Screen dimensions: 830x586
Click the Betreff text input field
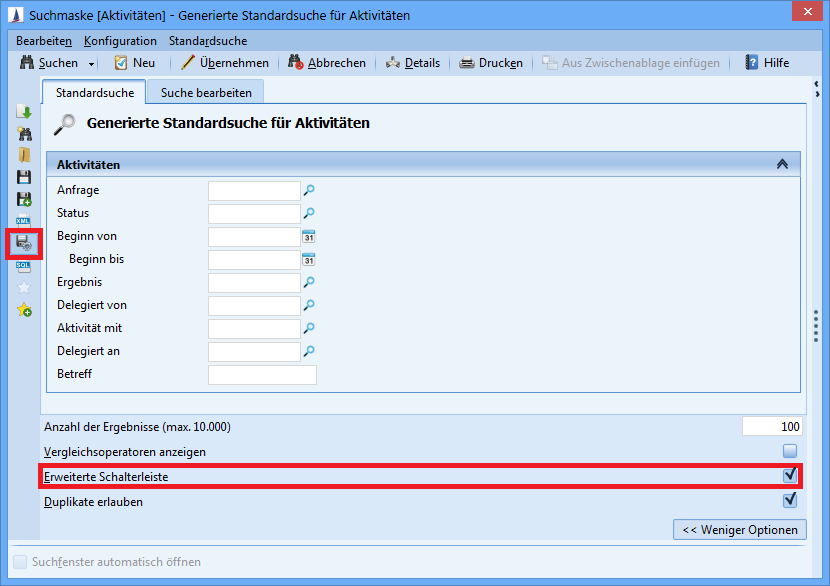262,375
